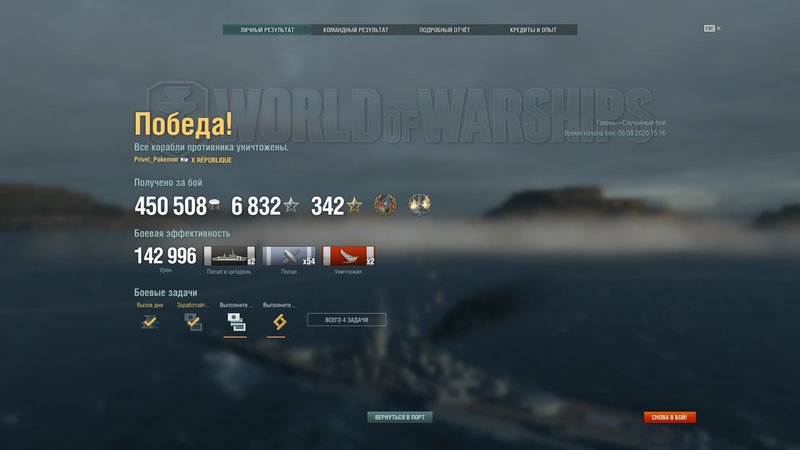Click the shell hits ribbon marked x54
This screenshot has width=800, height=450.
click(x=289, y=256)
